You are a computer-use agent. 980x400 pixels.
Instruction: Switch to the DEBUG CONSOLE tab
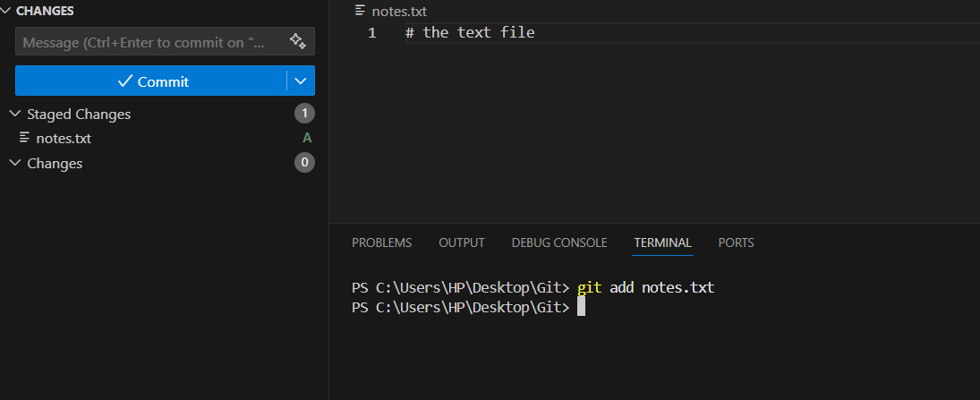[558, 243]
